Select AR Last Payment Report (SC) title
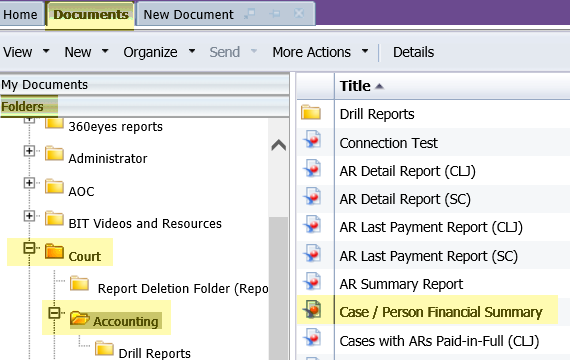 click(429, 256)
